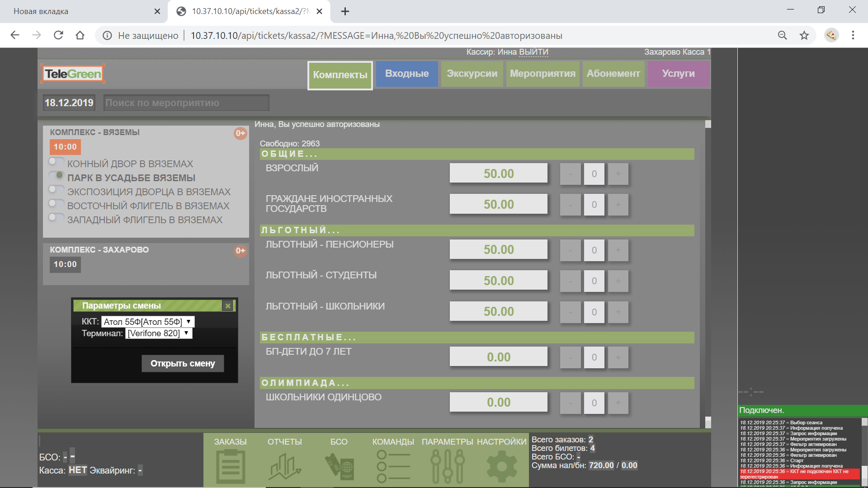Image resolution: width=868 pixels, height=488 pixels.
Task: Toggle the КОННЫЙ ДВОР В ВЯЗЕМАХ switch
Action: [56, 161]
